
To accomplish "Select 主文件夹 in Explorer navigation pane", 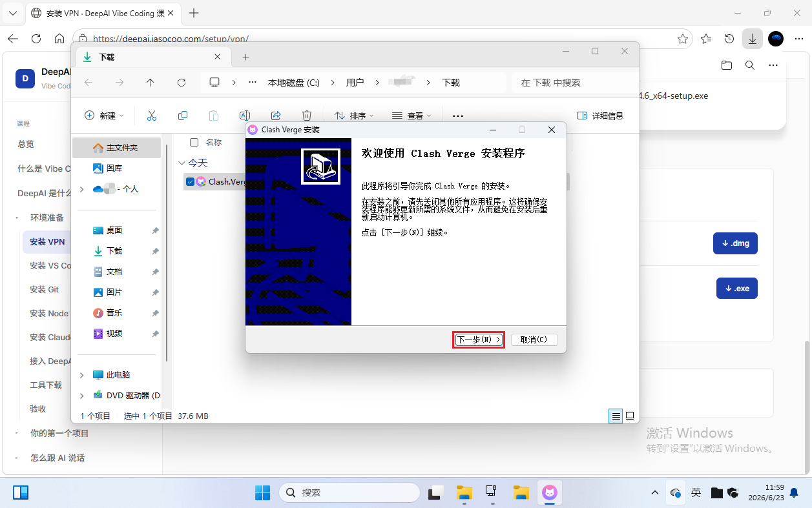I will [x=116, y=148].
